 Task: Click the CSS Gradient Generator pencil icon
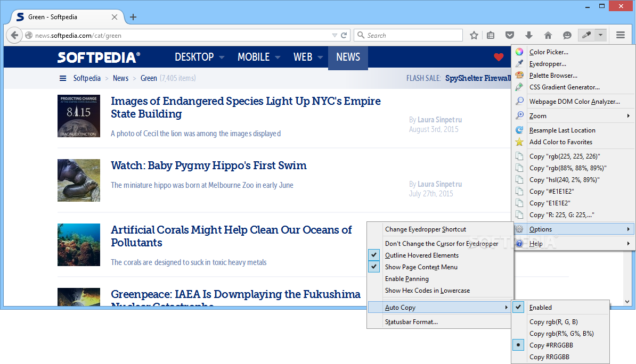click(x=519, y=87)
